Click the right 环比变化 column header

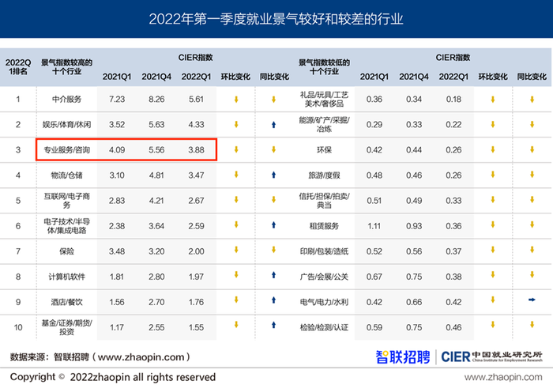pos(492,77)
